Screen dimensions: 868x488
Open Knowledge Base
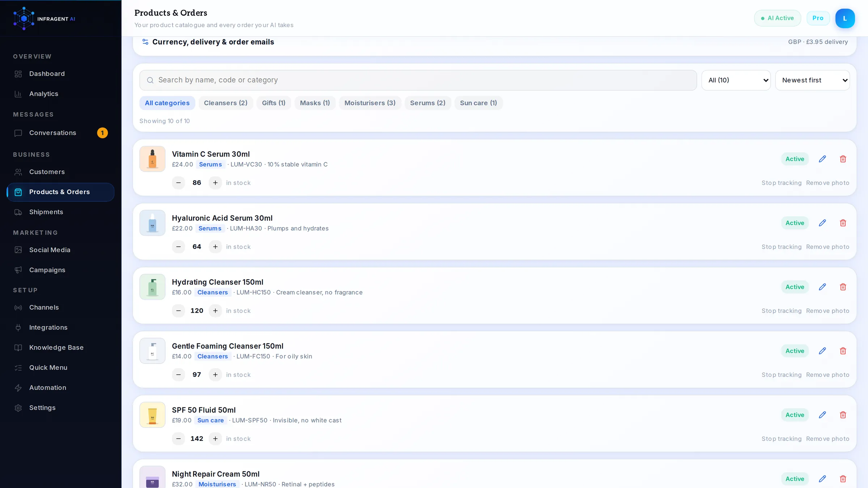pyautogui.click(x=60, y=348)
